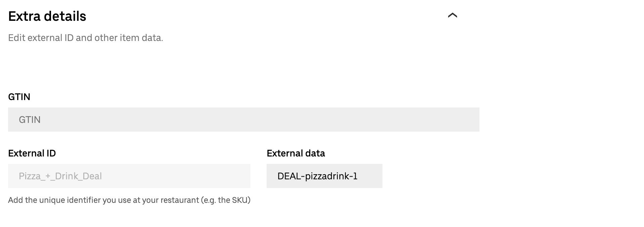The image size is (644, 227).
Task: Click the Extra details heading
Action: click(47, 15)
